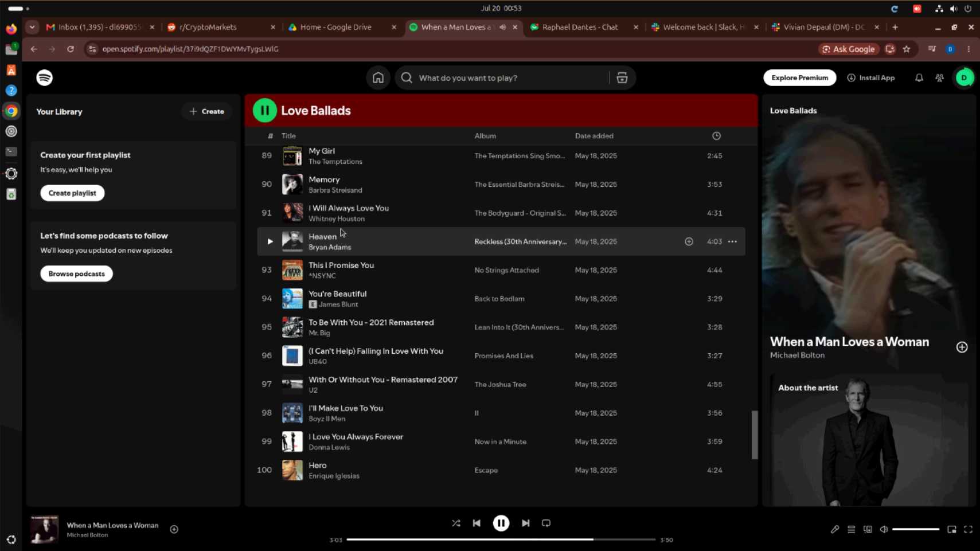Click the Browse podcasts button
980x551 pixels.
[x=76, y=274]
